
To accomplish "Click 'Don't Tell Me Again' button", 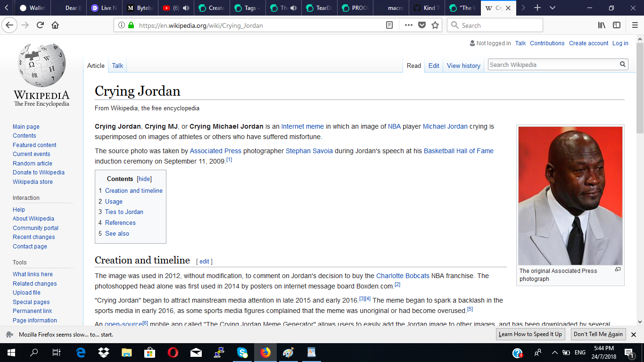I will point(598,334).
